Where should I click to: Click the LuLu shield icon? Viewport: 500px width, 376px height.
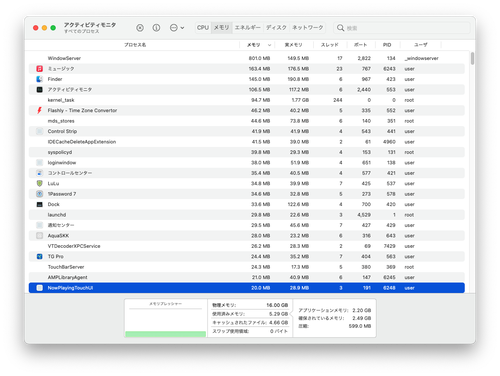[x=40, y=183]
